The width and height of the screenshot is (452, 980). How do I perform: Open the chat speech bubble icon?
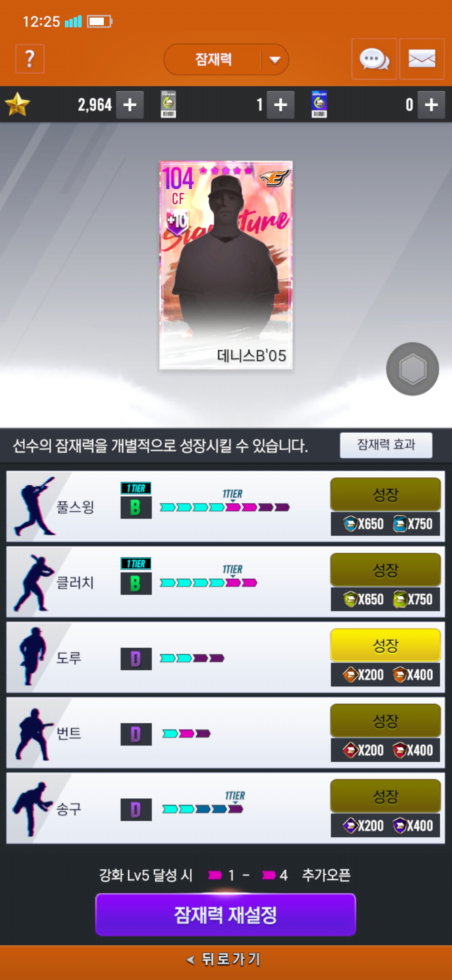pyautogui.click(x=374, y=59)
